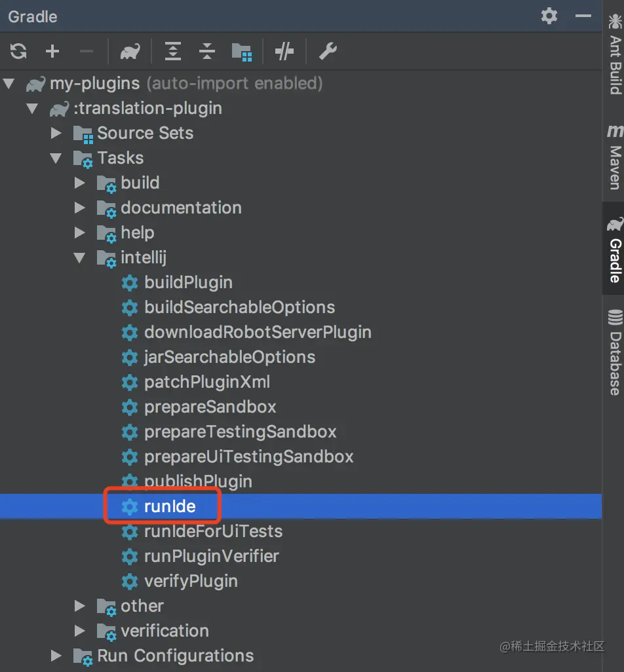
Task: Click the minus detach project icon
Action: [x=87, y=52]
